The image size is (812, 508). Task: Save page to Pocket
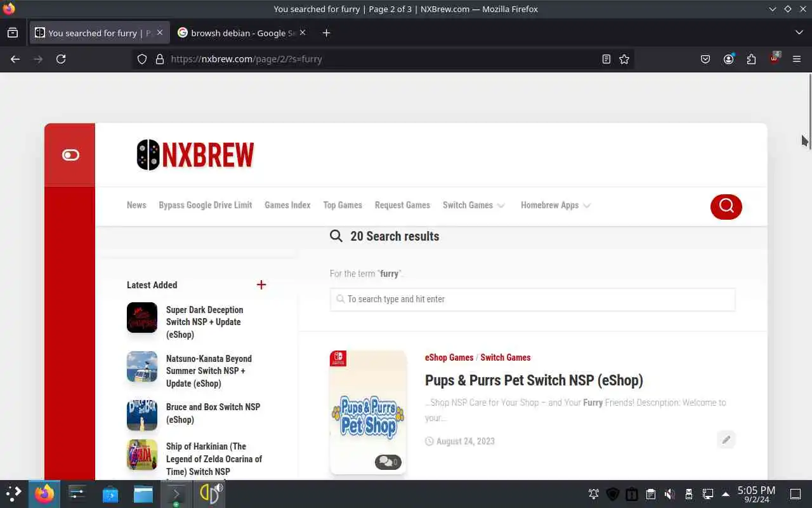705,59
